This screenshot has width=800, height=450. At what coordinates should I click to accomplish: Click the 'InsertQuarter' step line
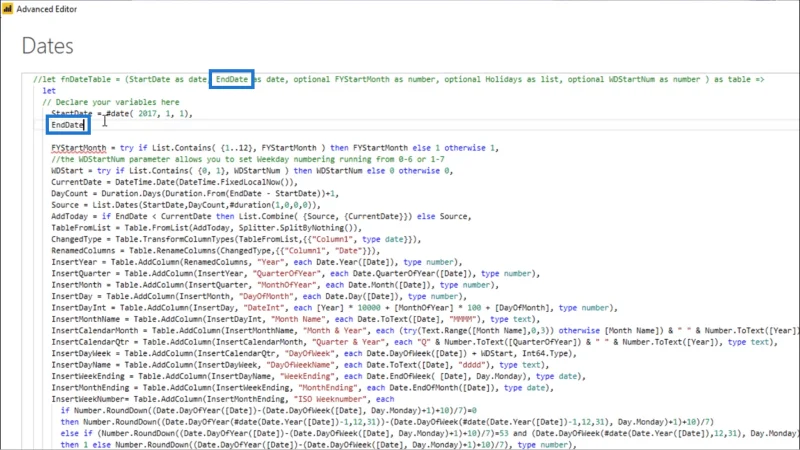point(295,273)
